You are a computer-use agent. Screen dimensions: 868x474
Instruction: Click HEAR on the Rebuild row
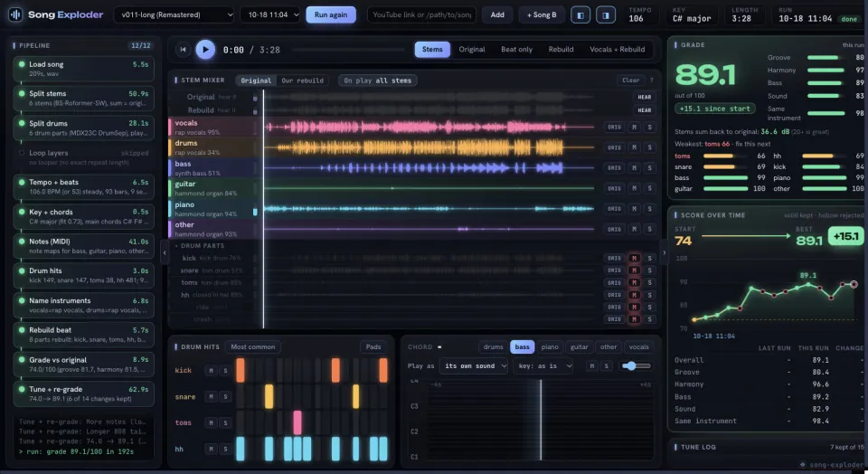[x=645, y=110]
